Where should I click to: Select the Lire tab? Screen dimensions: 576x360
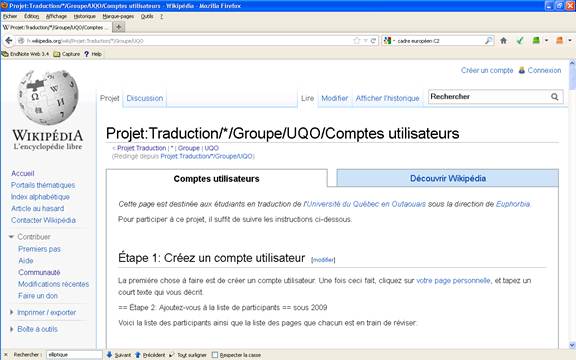(x=307, y=98)
